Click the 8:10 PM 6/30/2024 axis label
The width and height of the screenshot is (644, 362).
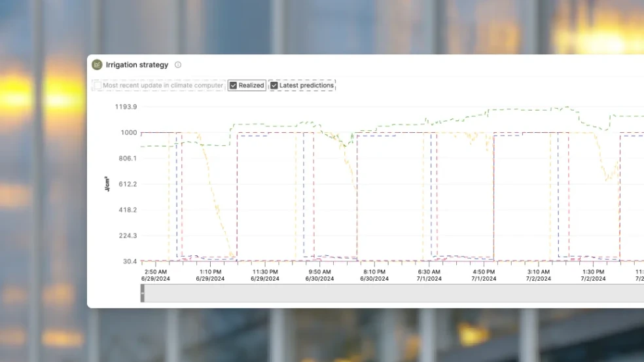pyautogui.click(x=374, y=275)
